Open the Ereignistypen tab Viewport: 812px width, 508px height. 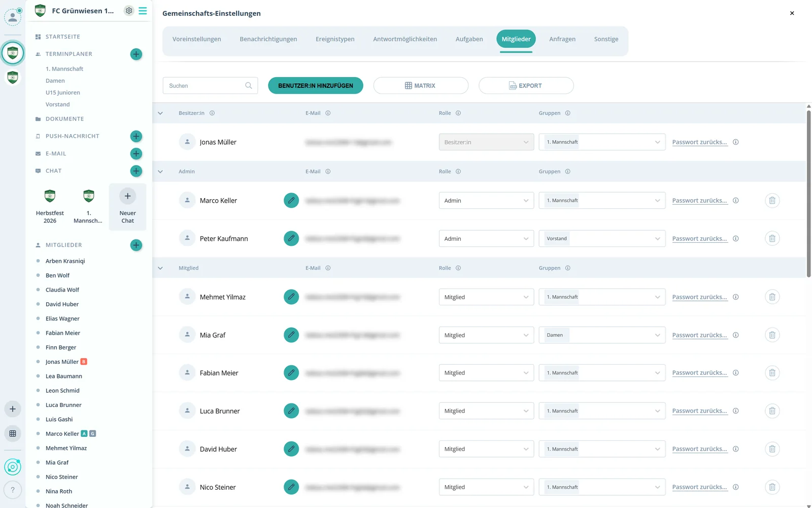coord(335,39)
